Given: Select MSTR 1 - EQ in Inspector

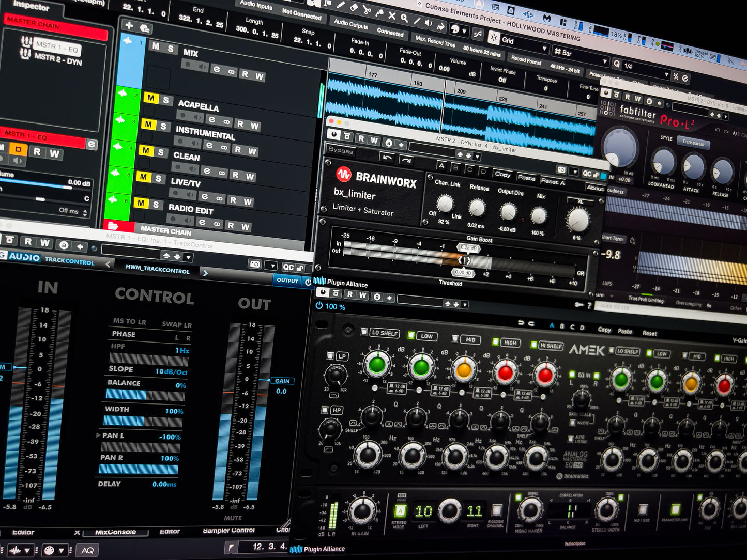Looking at the screenshot, I should click(57, 46).
